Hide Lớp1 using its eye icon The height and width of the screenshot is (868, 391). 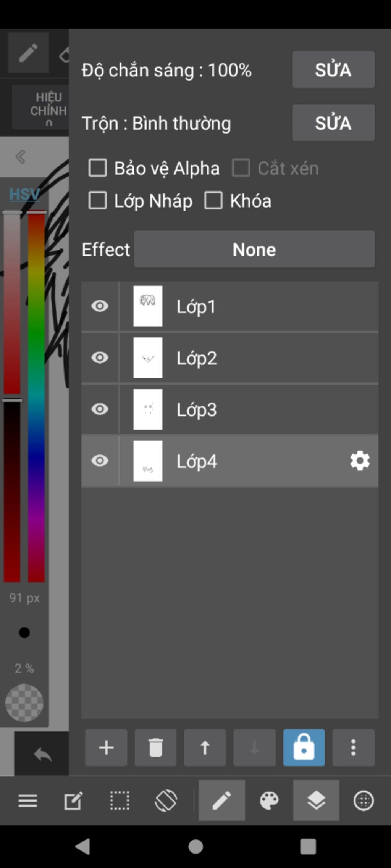click(100, 306)
